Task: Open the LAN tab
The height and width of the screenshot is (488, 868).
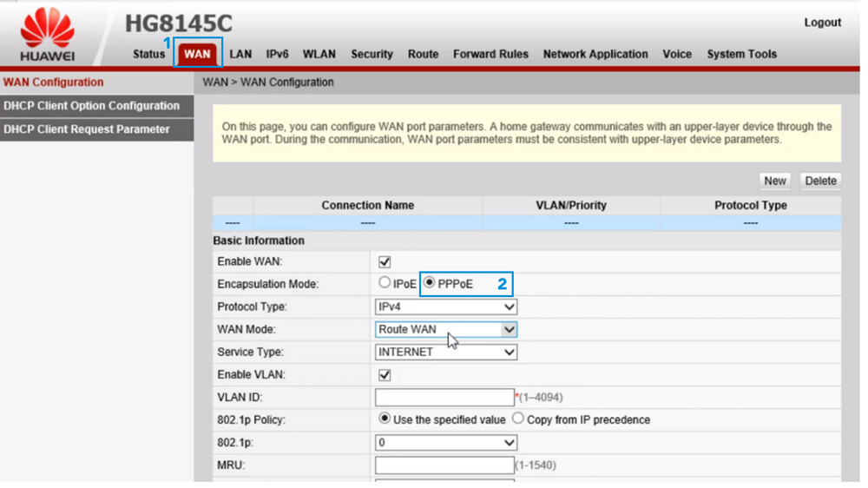Action: [x=240, y=55]
